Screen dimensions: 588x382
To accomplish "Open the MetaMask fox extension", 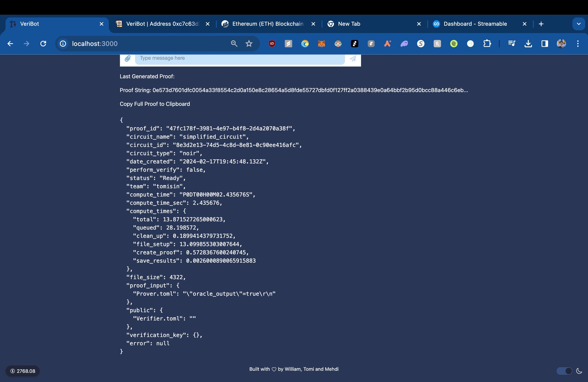I will pyautogui.click(x=321, y=44).
